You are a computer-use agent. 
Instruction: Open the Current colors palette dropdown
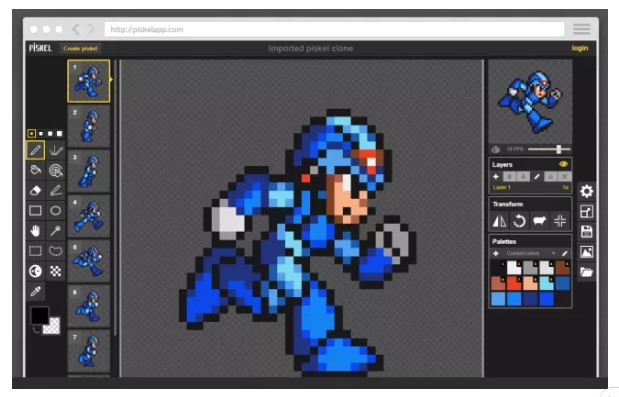coord(530,253)
